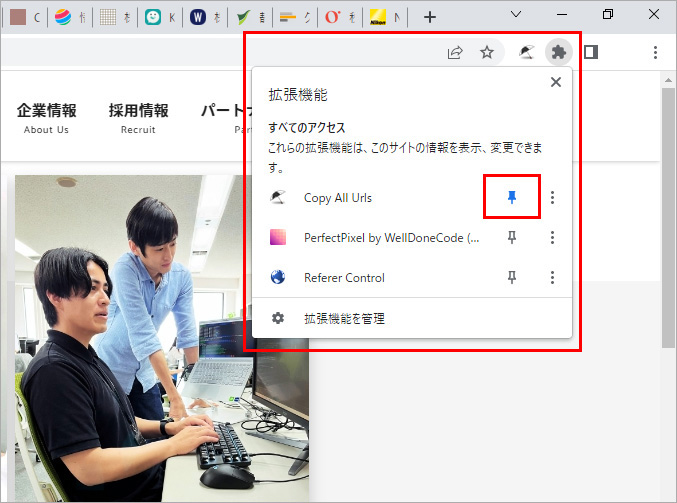Viewport: 677px width, 503px height.
Task: Click the Extensions puzzle icon in toolbar
Action: [x=559, y=52]
